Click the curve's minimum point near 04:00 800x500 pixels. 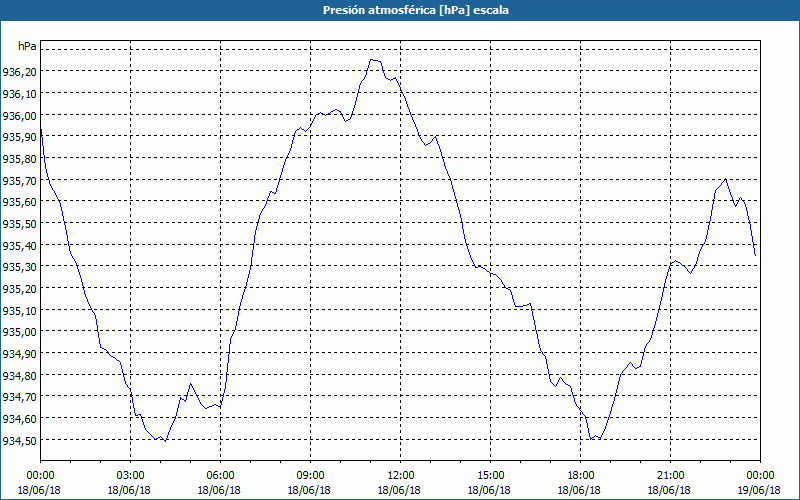(x=161, y=440)
